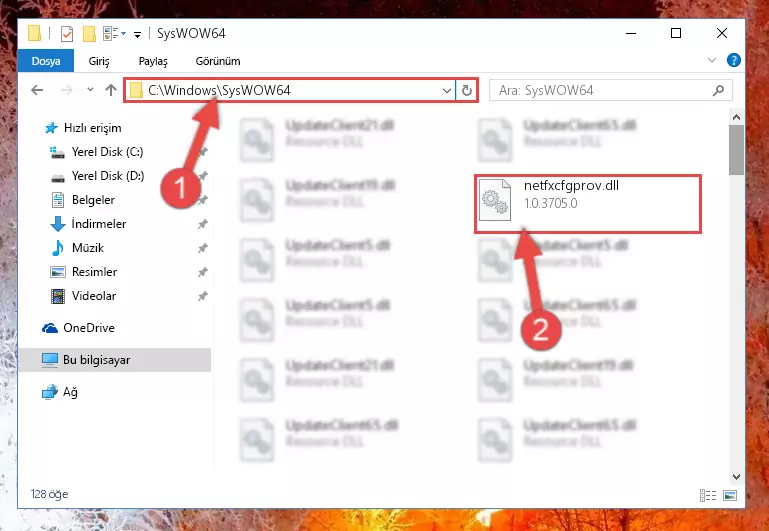769x531 pixels.
Task: Expand the ribbon with the chevron
Action: click(x=712, y=60)
